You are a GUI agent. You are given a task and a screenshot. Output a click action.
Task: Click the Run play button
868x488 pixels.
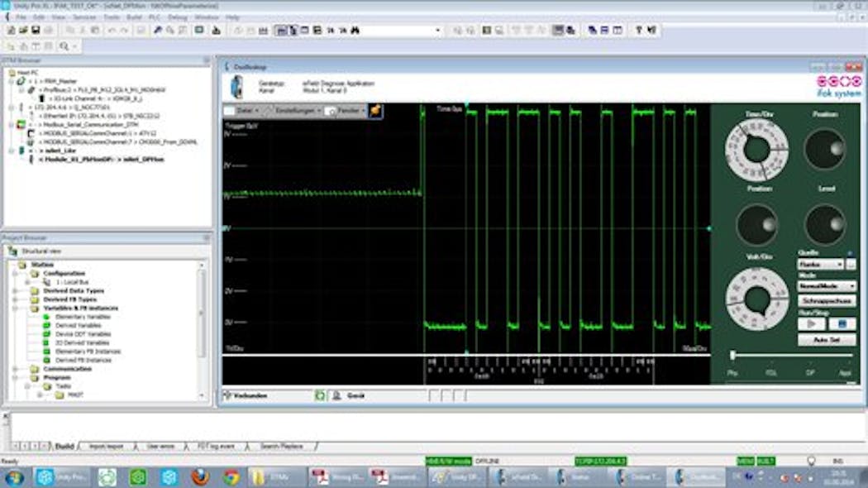click(x=812, y=323)
